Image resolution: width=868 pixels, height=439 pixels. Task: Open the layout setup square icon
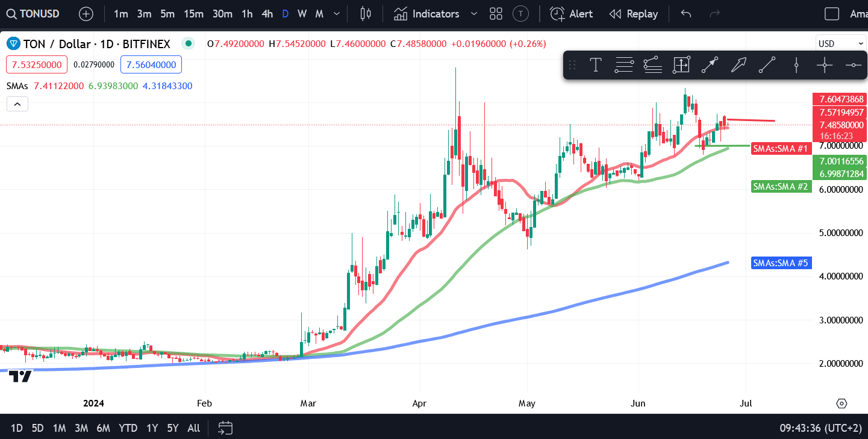832,14
